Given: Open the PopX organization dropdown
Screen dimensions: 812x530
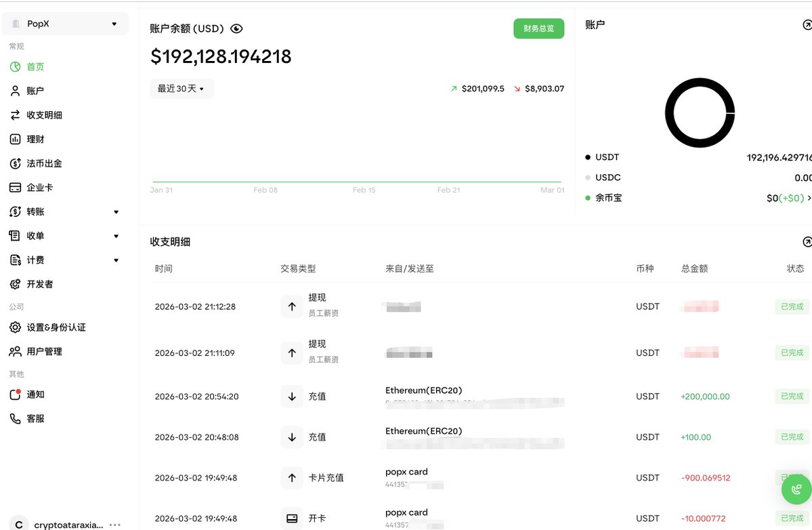Looking at the screenshot, I should coord(65,24).
